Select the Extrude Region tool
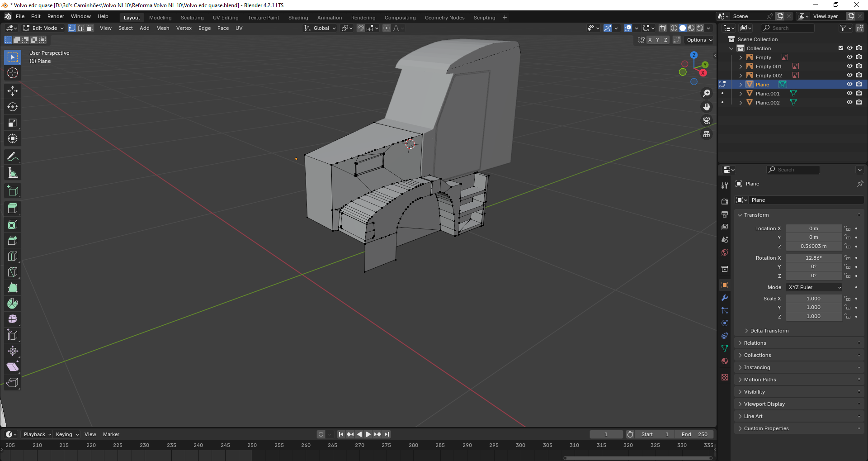868x461 pixels. pos(13,209)
